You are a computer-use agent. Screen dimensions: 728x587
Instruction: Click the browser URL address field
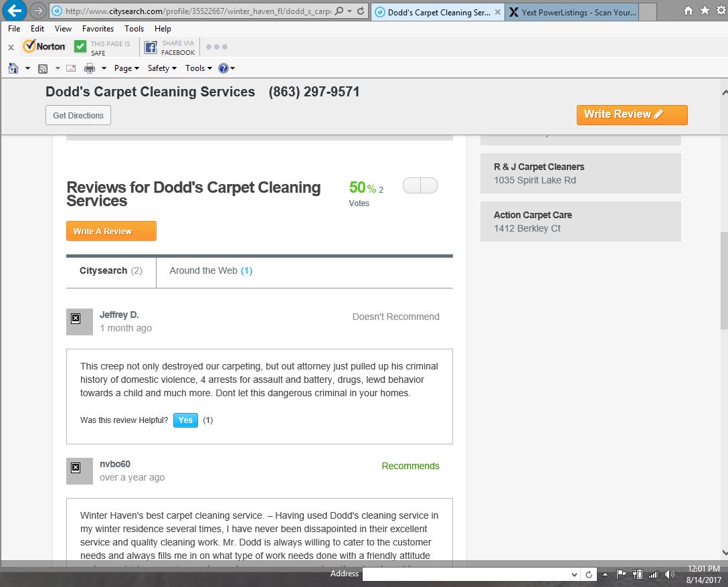point(198,11)
